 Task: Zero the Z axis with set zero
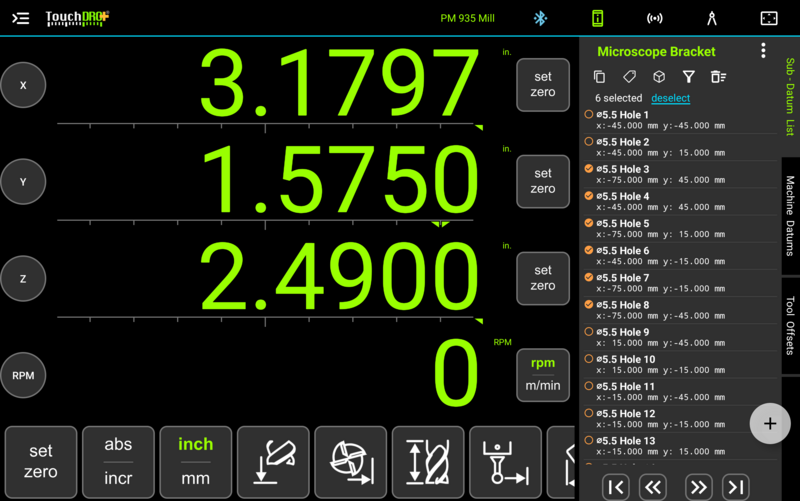tap(543, 278)
